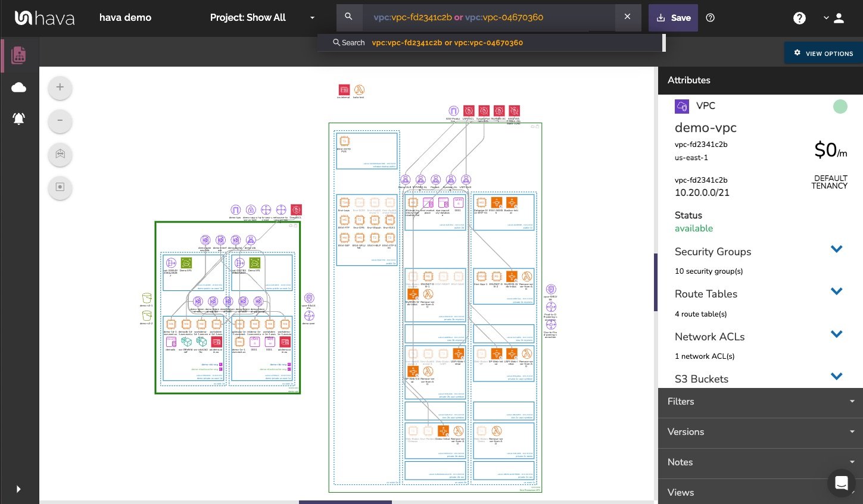863x504 pixels.
Task: Expand the Filters panel
Action: [761, 402]
